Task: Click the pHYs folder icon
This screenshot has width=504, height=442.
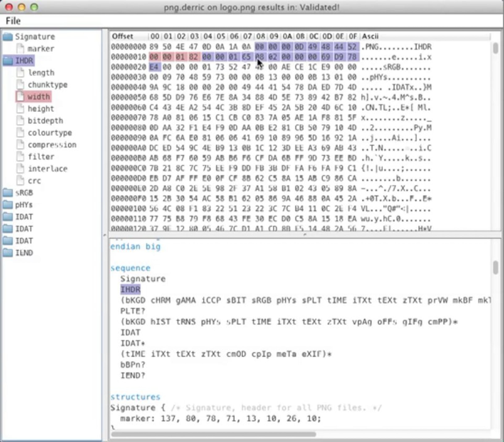Action: [x=8, y=205]
